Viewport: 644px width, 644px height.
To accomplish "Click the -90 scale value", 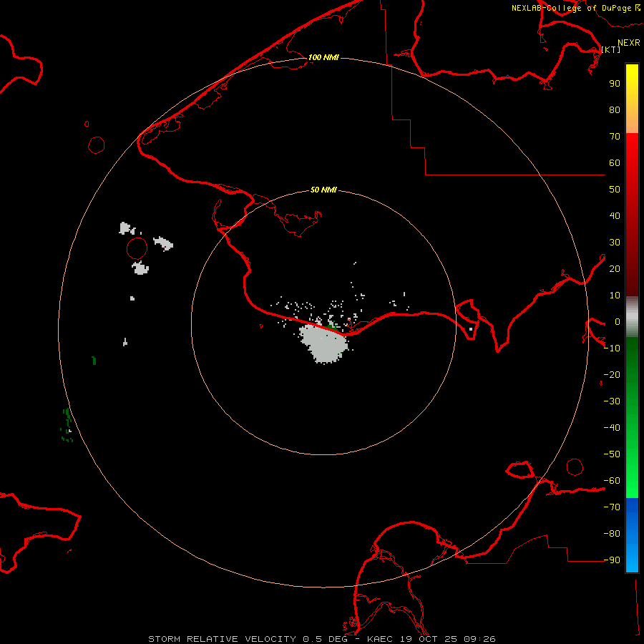I will click(x=612, y=560).
